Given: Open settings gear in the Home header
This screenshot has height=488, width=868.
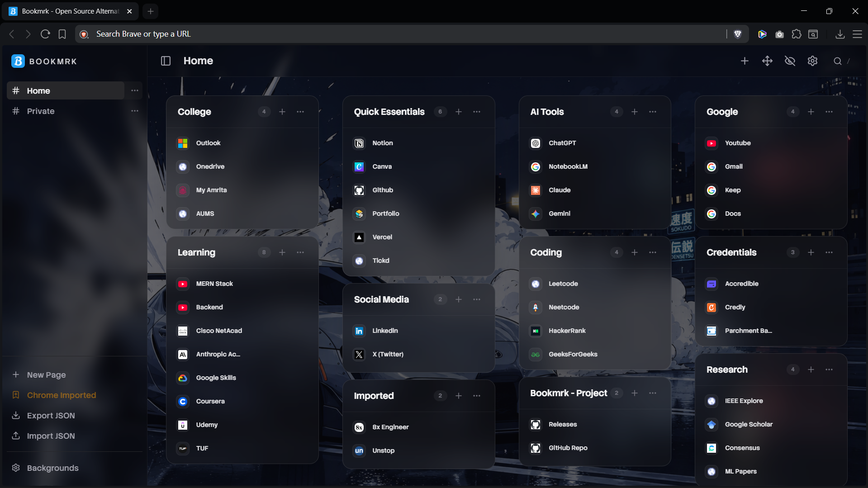Looking at the screenshot, I should tap(812, 61).
